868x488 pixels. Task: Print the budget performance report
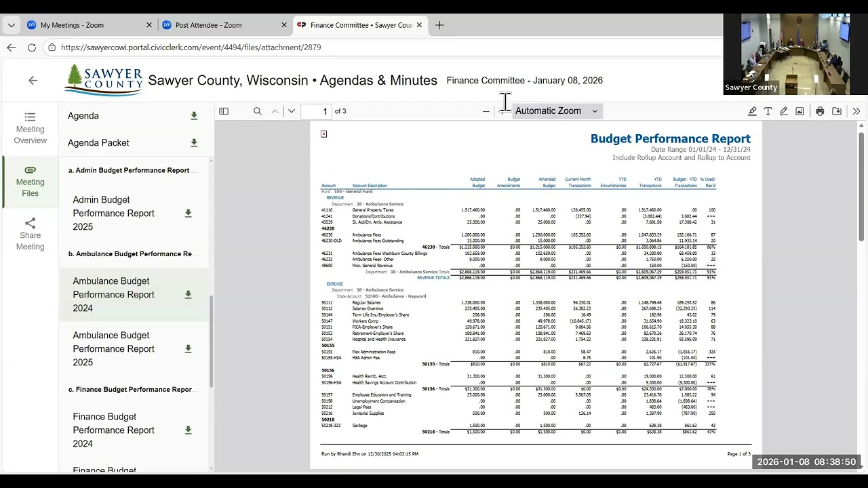point(820,111)
